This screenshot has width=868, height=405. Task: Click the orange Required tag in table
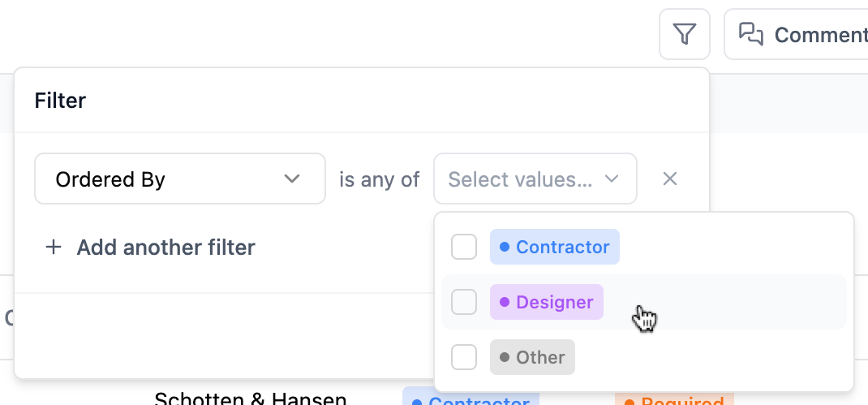tap(674, 399)
